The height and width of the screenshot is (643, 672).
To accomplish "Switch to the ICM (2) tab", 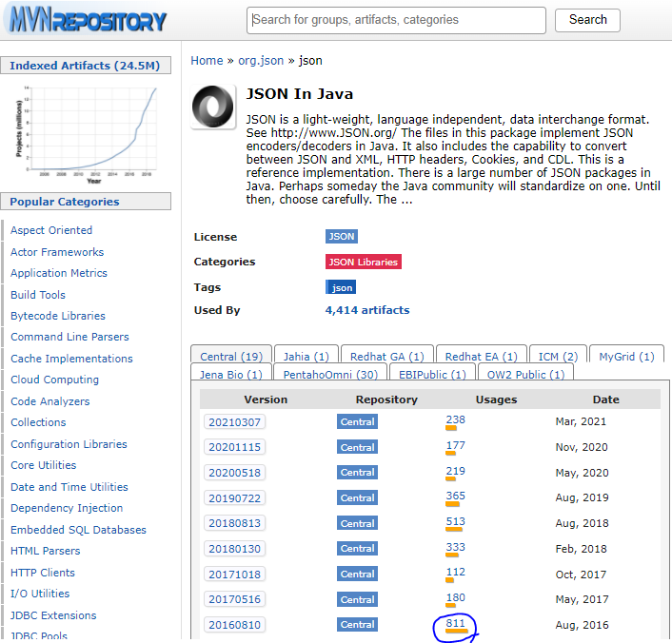I will click(558, 356).
